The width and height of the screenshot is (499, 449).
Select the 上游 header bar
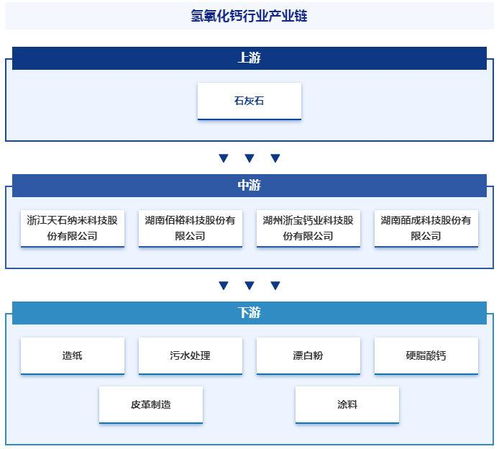click(249, 58)
